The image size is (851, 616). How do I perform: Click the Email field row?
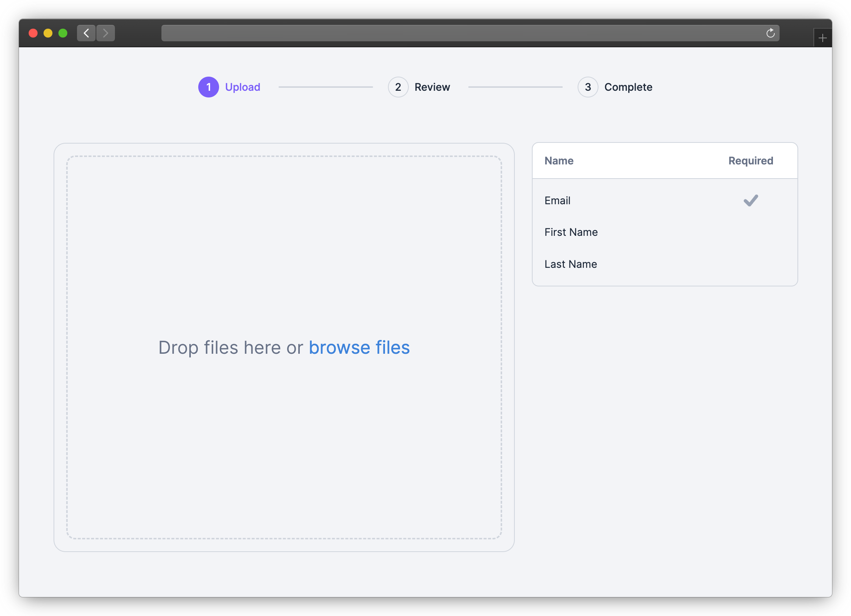point(557,201)
